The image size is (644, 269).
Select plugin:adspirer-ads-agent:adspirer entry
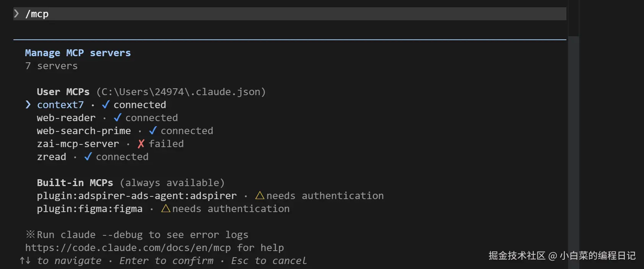(x=137, y=196)
